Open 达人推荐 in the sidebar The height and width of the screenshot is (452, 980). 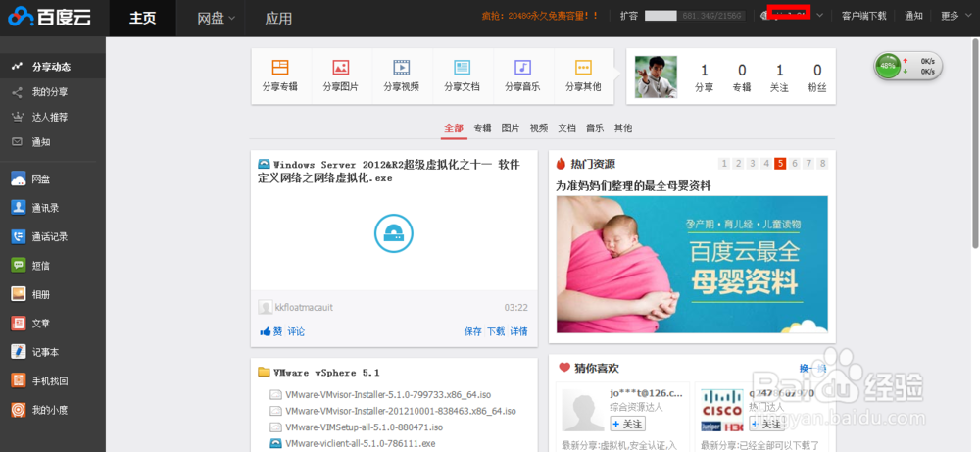click(53, 117)
